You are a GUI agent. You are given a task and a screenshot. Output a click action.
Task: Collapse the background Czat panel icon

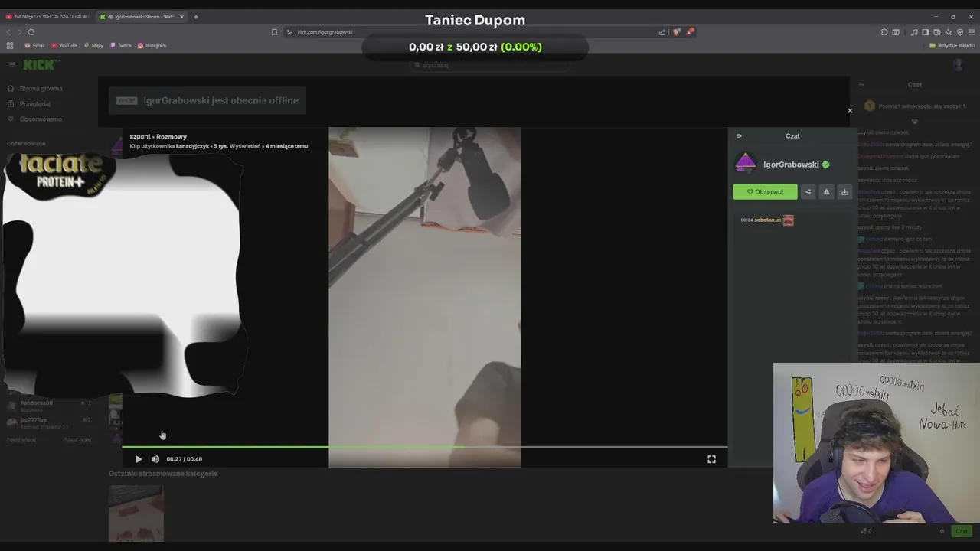[x=861, y=85]
